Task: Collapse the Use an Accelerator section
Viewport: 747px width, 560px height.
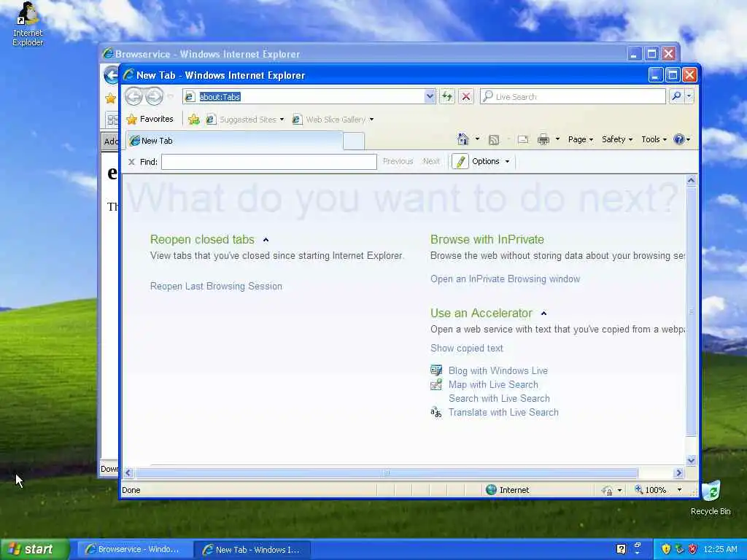Action: [543, 314]
